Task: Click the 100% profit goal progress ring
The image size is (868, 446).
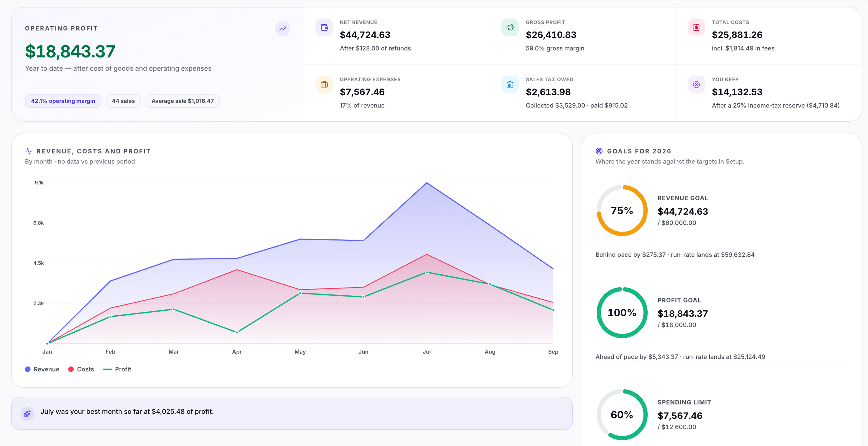Action: [x=622, y=313]
